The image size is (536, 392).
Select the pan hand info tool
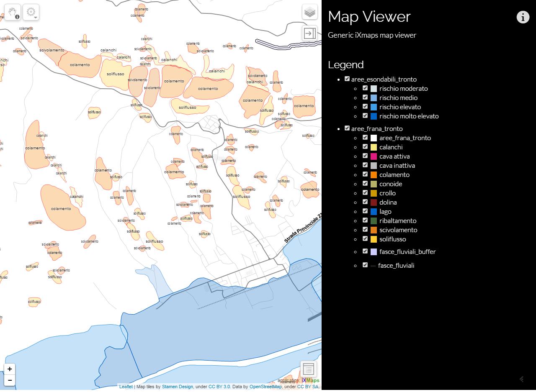click(13, 13)
